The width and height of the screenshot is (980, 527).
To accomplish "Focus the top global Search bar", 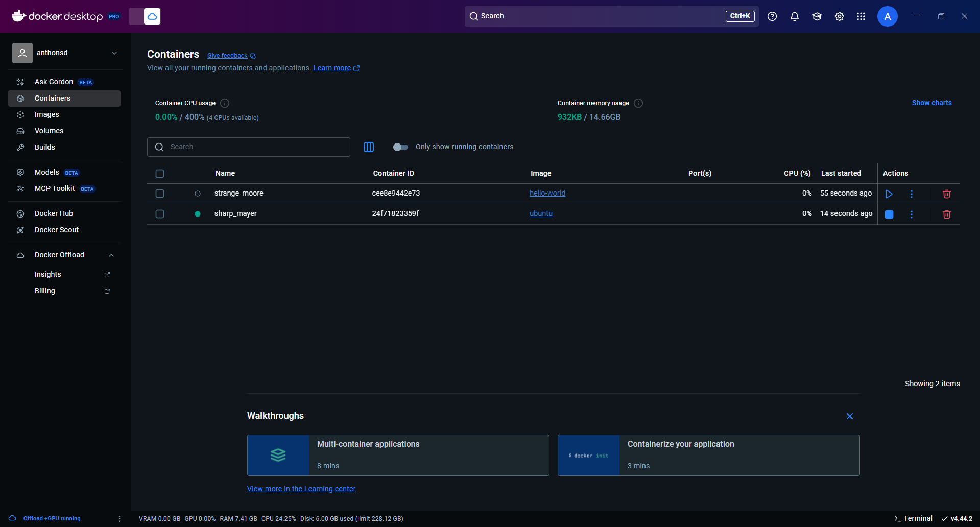I will click(x=611, y=16).
